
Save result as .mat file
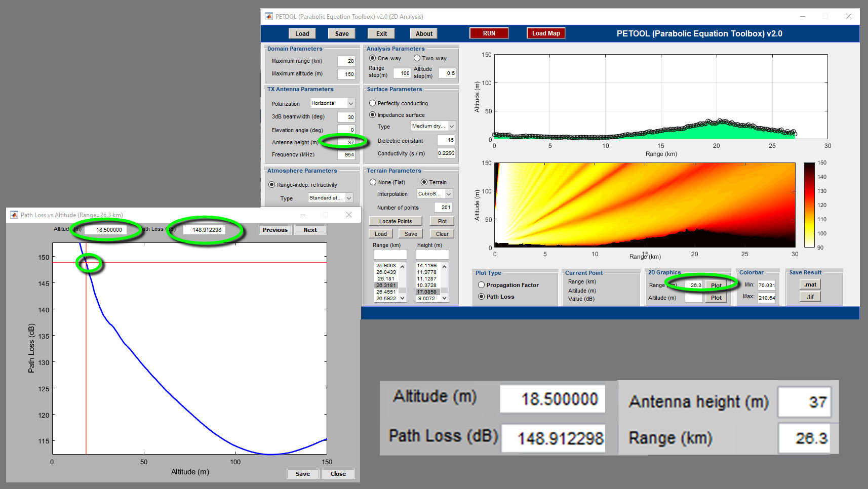click(x=810, y=284)
